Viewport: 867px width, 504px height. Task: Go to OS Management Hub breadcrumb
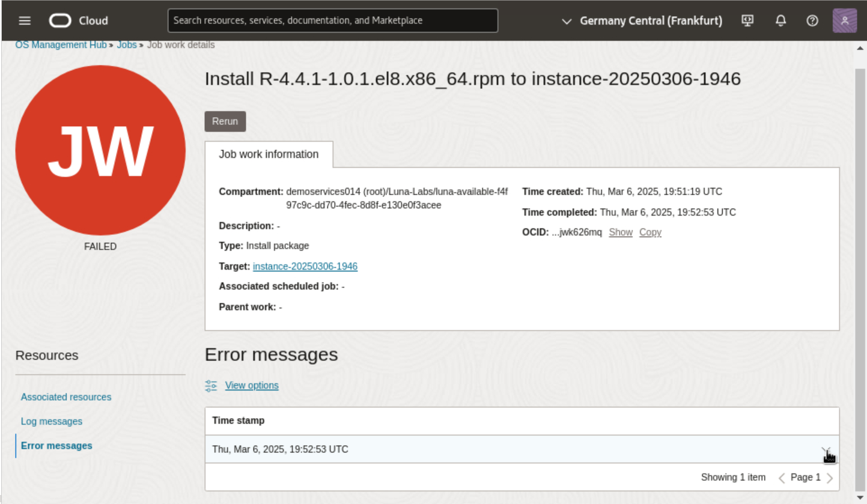click(x=61, y=44)
